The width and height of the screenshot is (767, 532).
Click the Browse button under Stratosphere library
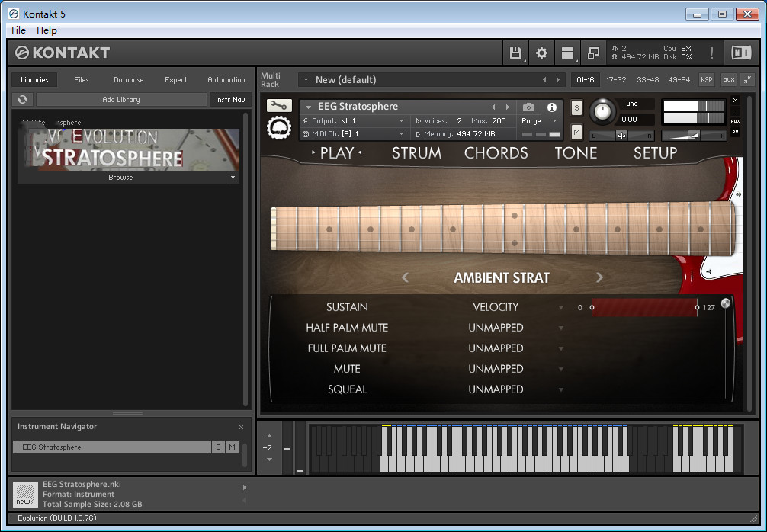[x=120, y=178]
